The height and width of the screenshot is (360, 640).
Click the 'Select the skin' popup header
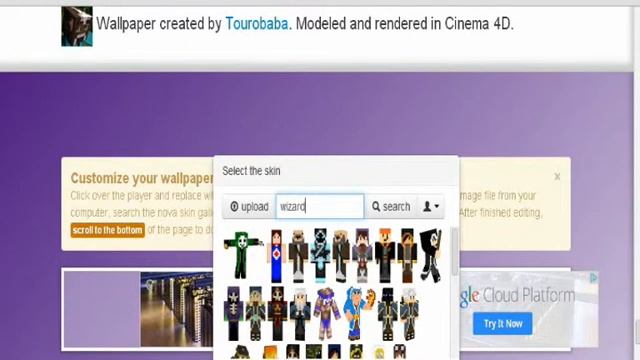336,171
